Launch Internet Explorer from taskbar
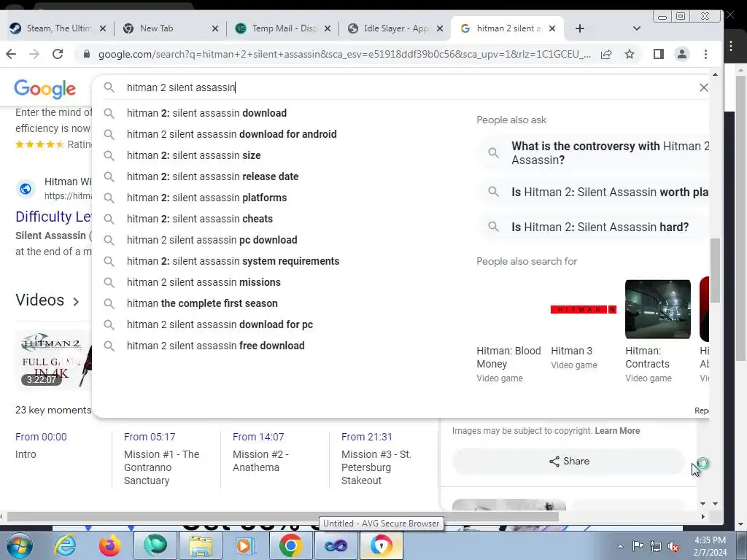747x560 pixels. 64,545
